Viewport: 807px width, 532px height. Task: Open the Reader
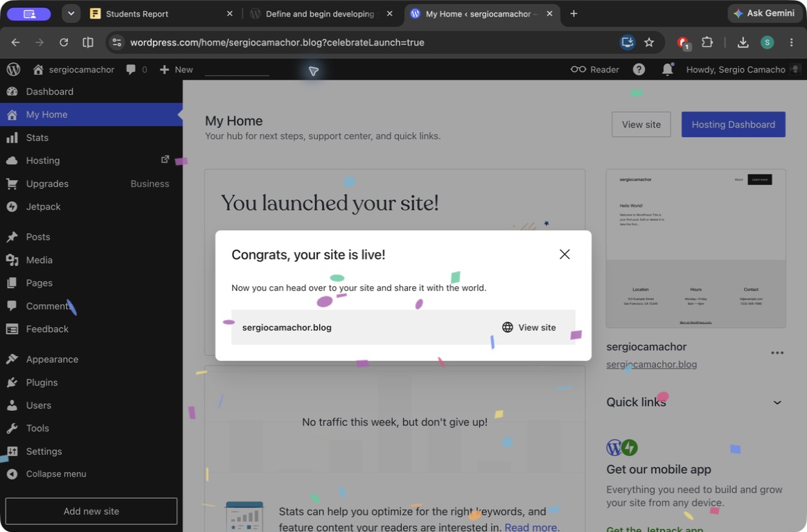coord(595,69)
